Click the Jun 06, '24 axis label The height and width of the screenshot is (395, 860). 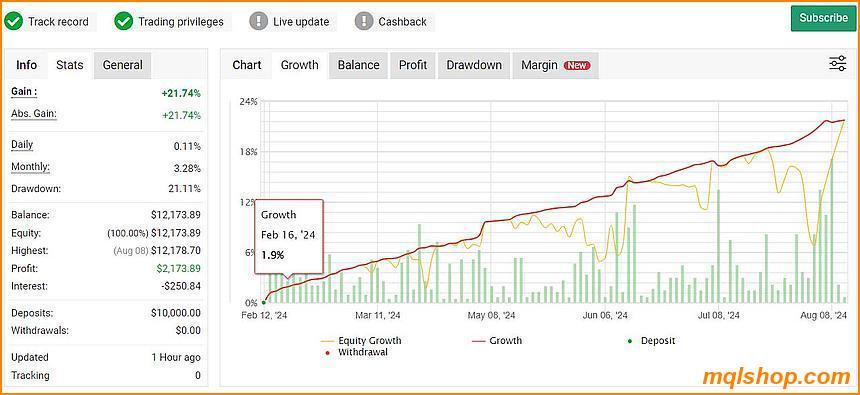pyautogui.click(x=605, y=315)
